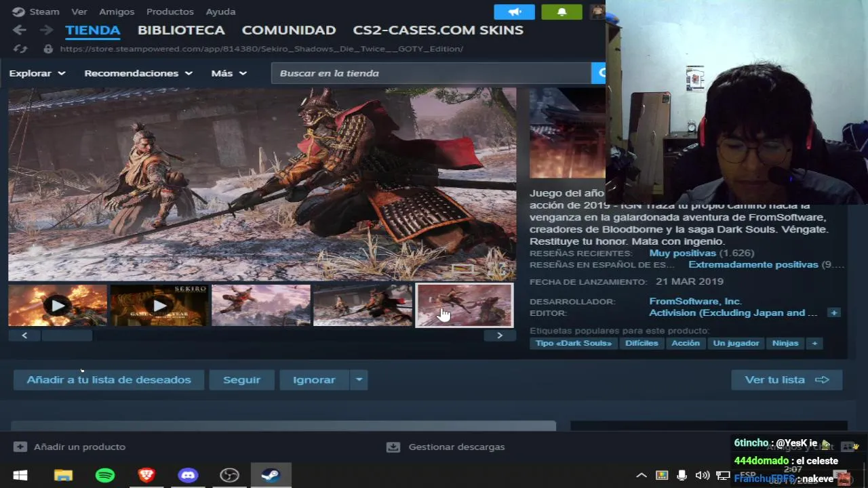Open Spotify from the taskbar

click(x=105, y=475)
